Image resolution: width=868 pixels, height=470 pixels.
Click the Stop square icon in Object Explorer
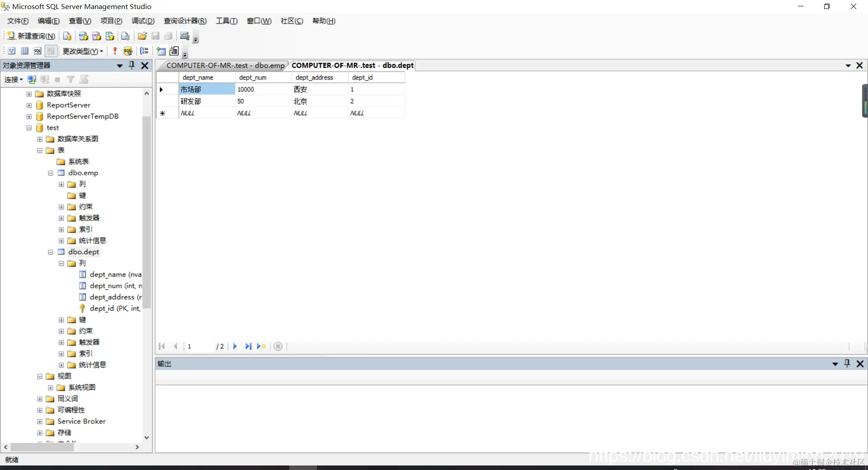click(x=57, y=80)
